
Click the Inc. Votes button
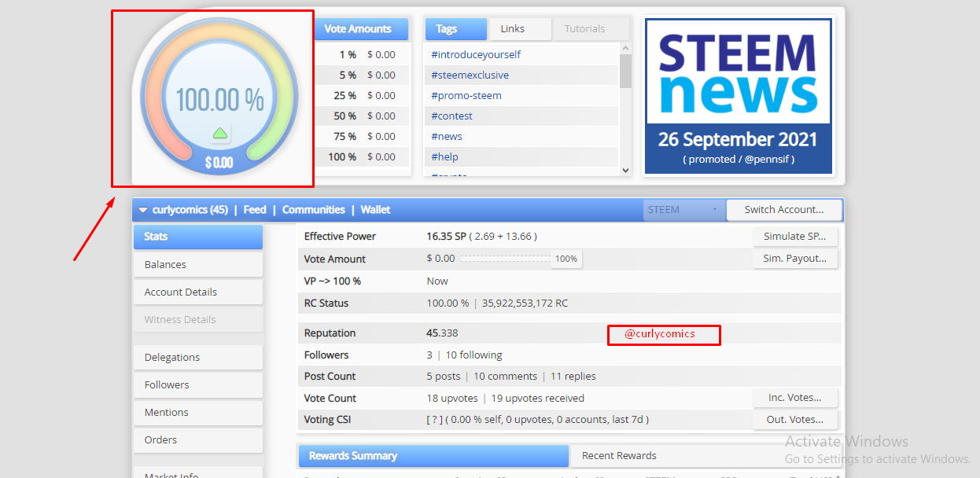[794, 397]
